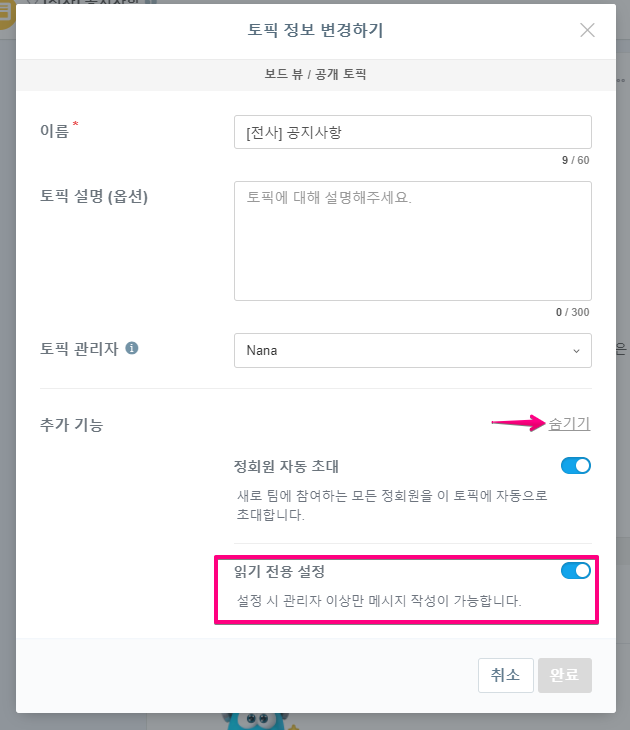Disable the 읽기 전용 설정 switch

tap(576, 571)
